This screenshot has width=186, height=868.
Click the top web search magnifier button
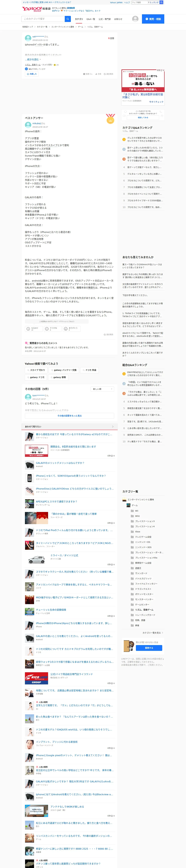(161, 2)
